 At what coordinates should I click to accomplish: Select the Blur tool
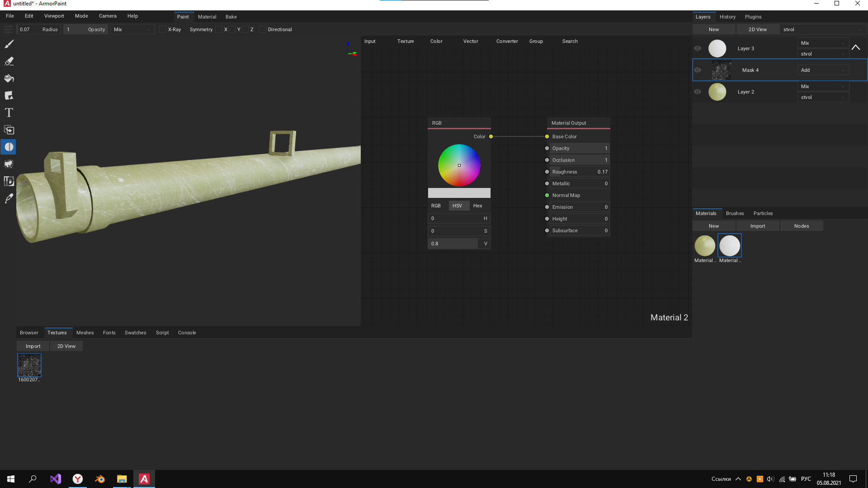point(9,147)
